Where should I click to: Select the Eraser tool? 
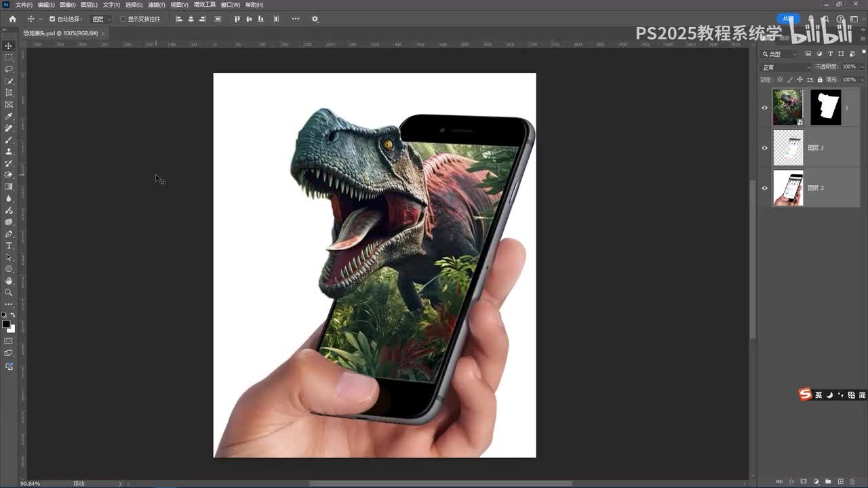point(9,175)
